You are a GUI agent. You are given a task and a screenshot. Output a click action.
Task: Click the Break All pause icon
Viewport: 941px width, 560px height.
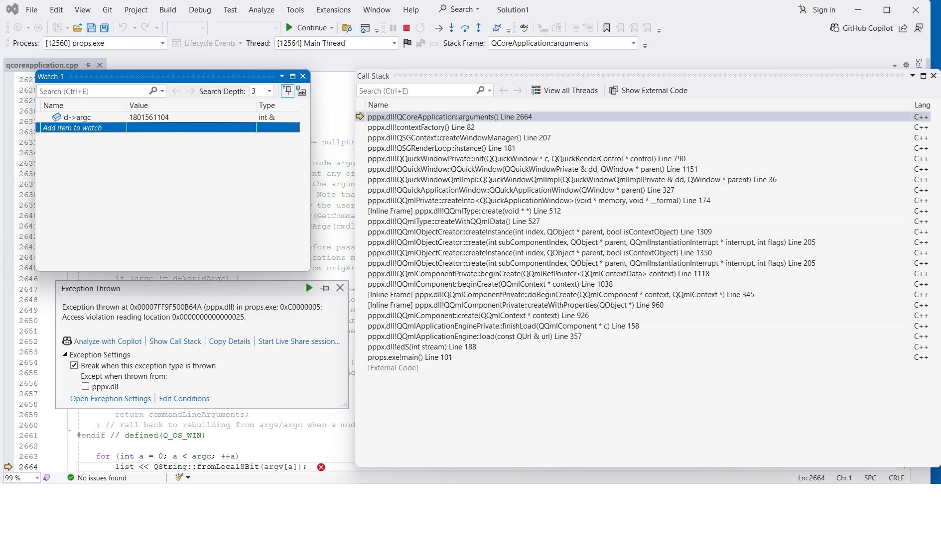click(393, 28)
